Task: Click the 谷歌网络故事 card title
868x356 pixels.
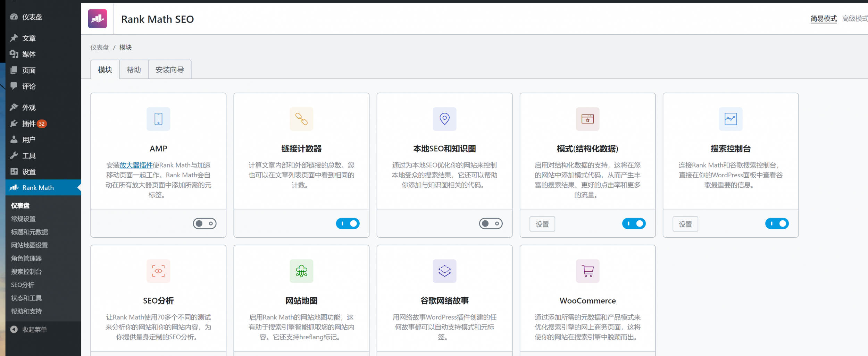Action: [444, 300]
